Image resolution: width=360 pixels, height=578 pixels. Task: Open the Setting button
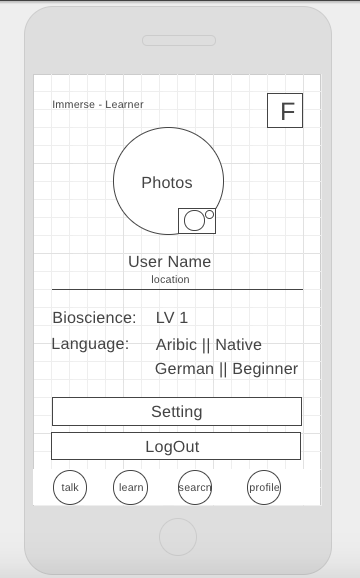[177, 411]
